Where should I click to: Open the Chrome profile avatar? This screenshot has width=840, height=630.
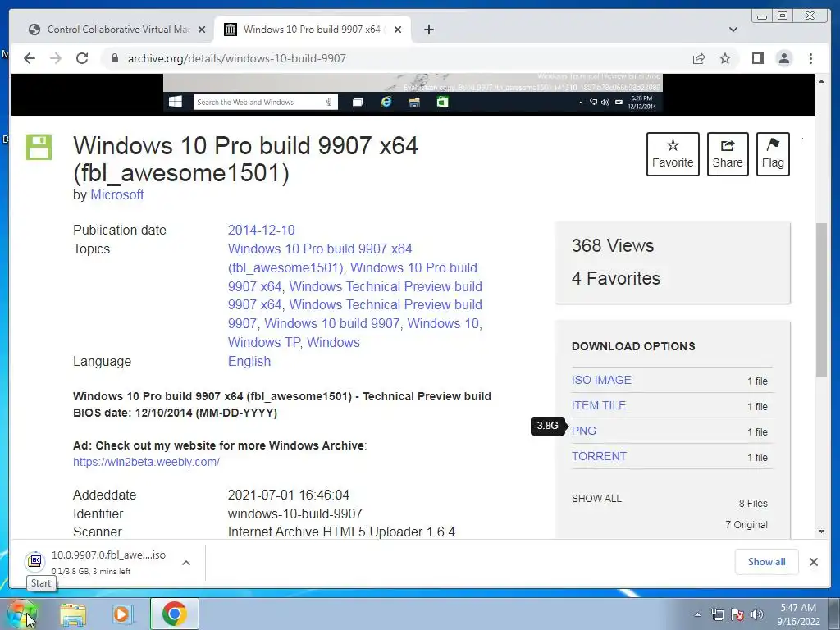pos(783,58)
